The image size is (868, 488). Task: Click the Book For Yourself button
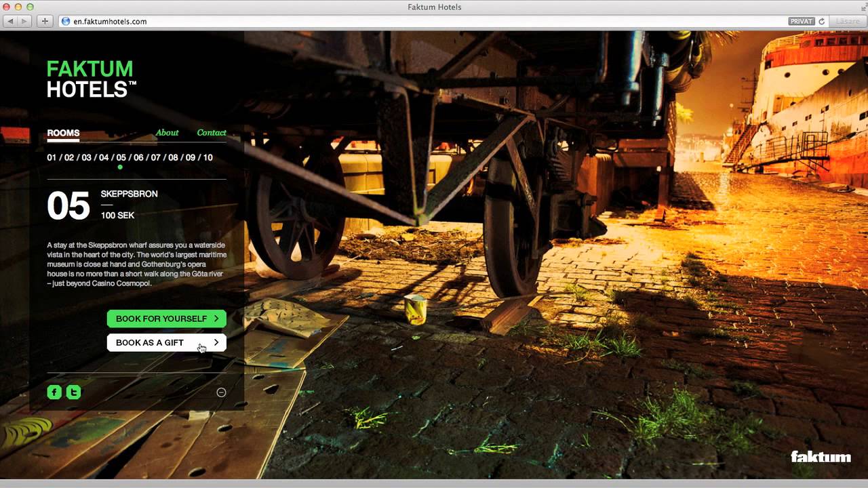pos(167,318)
